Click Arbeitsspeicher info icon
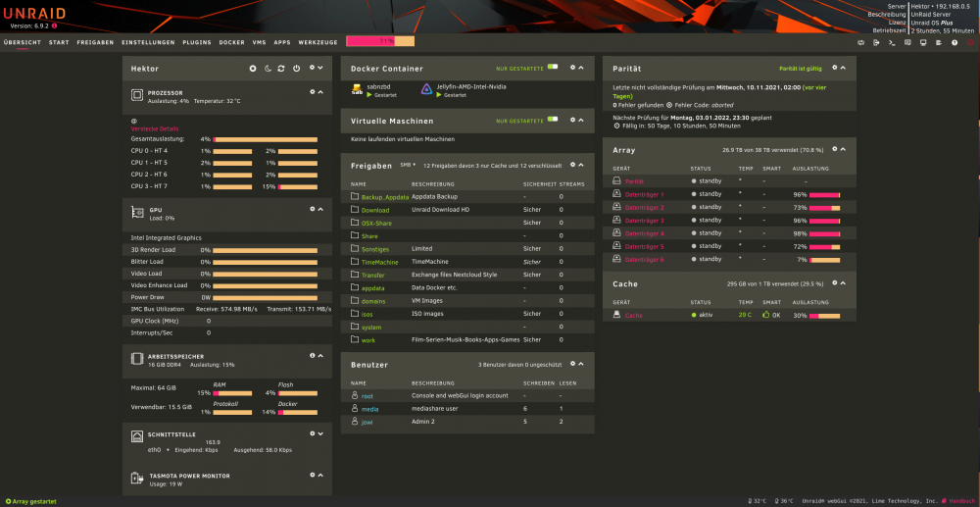Image resolution: width=980 pixels, height=507 pixels. click(313, 355)
